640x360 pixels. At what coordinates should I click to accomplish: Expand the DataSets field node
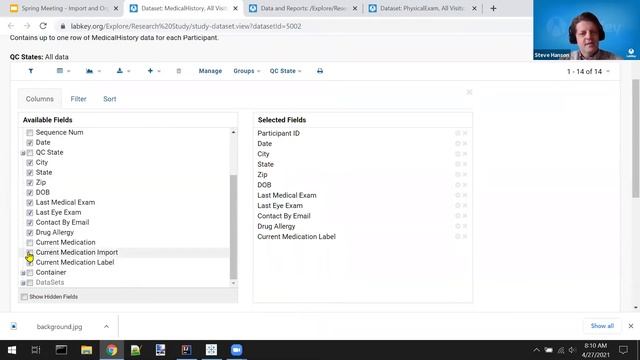pyautogui.click(x=23, y=283)
